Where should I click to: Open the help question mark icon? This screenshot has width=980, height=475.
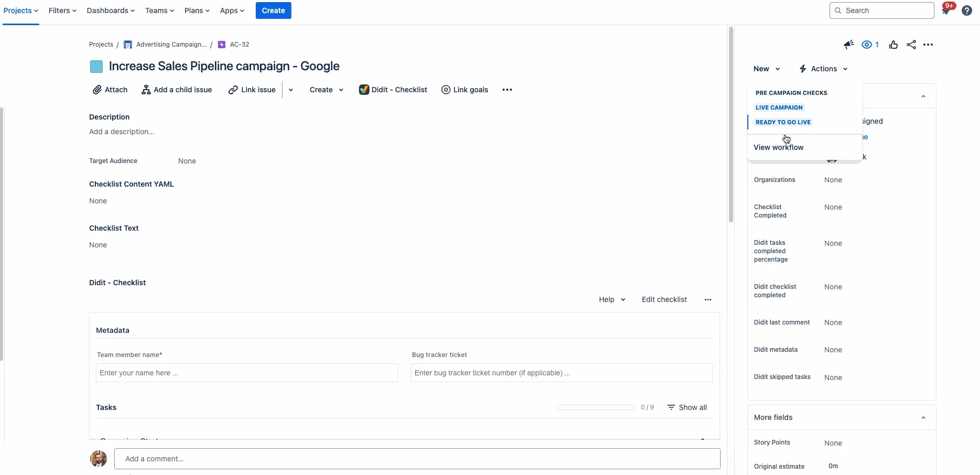[x=967, y=10]
